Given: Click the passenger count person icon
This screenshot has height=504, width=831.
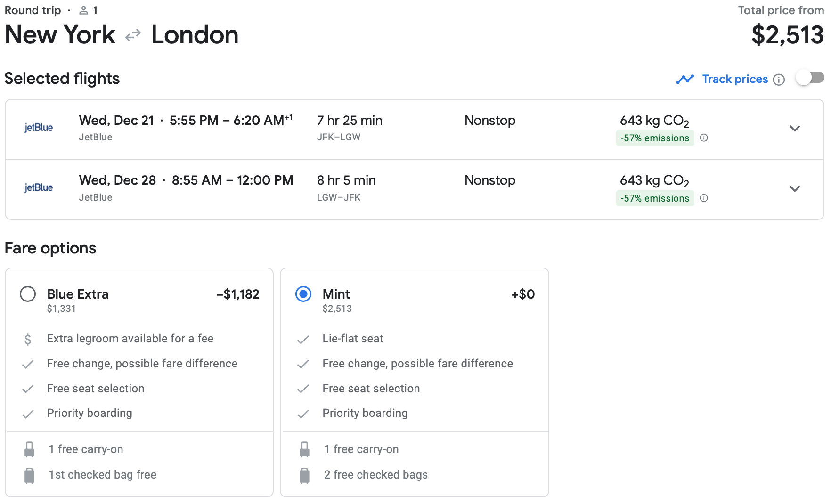Looking at the screenshot, I should (84, 10).
